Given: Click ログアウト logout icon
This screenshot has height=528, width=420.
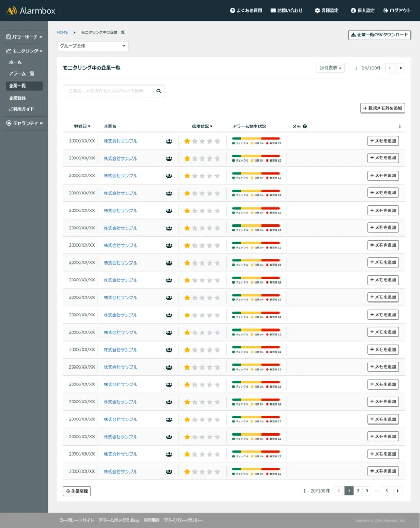Looking at the screenshot, I should (x=386, y=11).
